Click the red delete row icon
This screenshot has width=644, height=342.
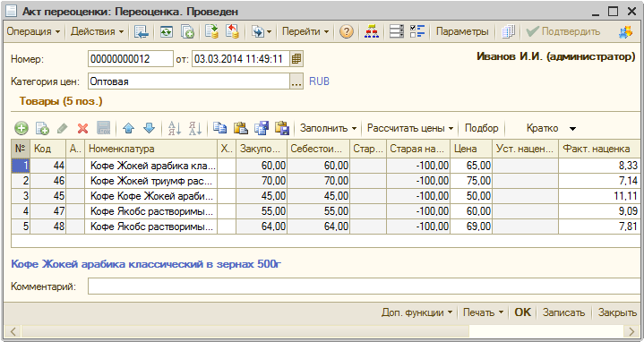(83, 129)
